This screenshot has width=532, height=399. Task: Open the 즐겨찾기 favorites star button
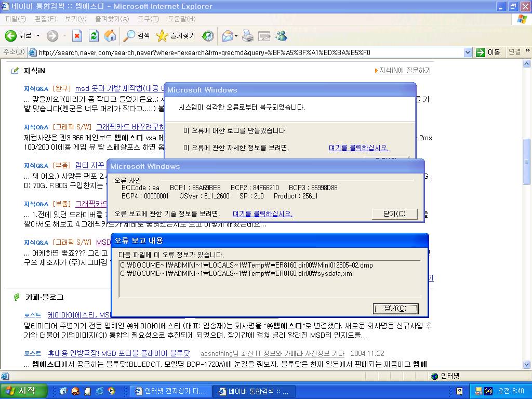tap(176, 36)
